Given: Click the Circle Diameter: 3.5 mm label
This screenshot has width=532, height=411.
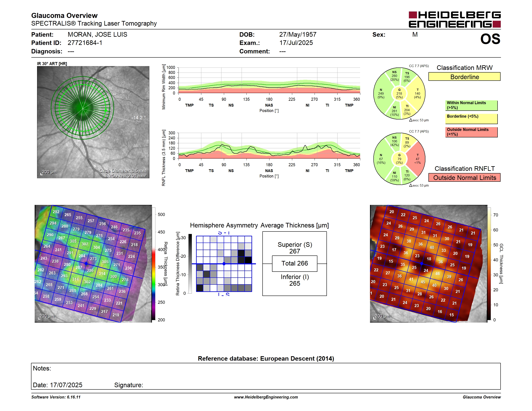Looking at the screenshot, I should [123, 171].
